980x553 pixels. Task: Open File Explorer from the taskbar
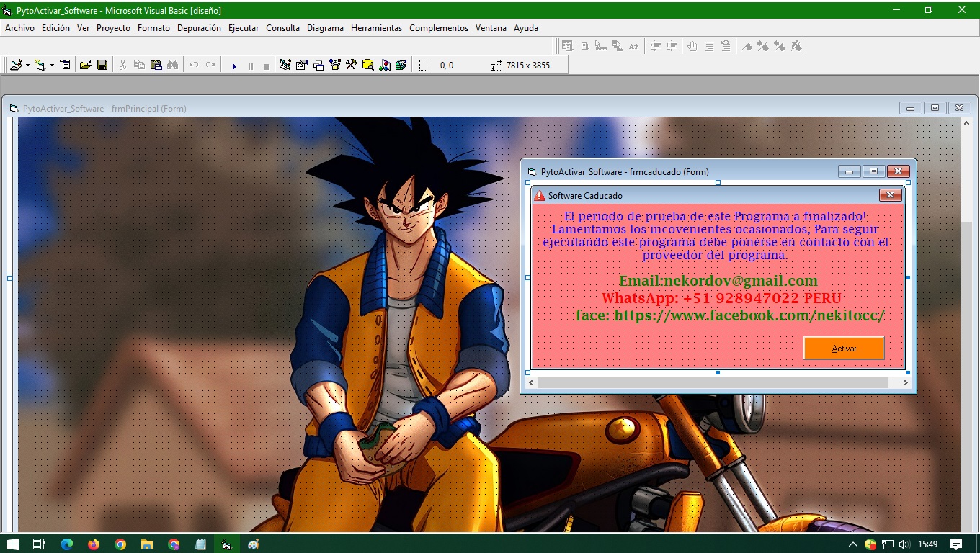[x=147, y=544]
